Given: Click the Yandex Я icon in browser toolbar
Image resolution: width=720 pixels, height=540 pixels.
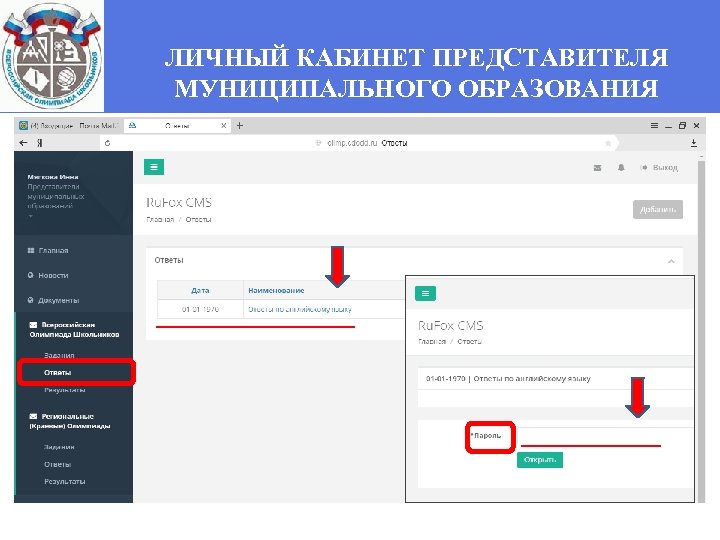Looking at the screenshot, I should [40, 143].
